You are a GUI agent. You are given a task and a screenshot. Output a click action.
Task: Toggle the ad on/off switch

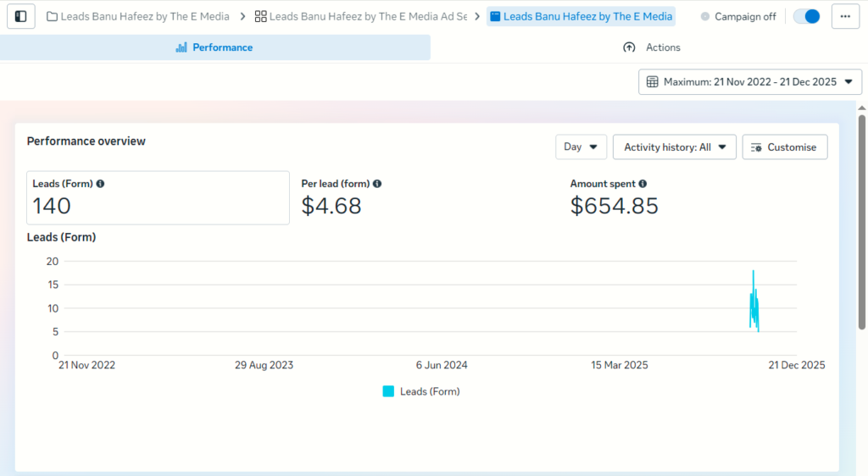806,17
